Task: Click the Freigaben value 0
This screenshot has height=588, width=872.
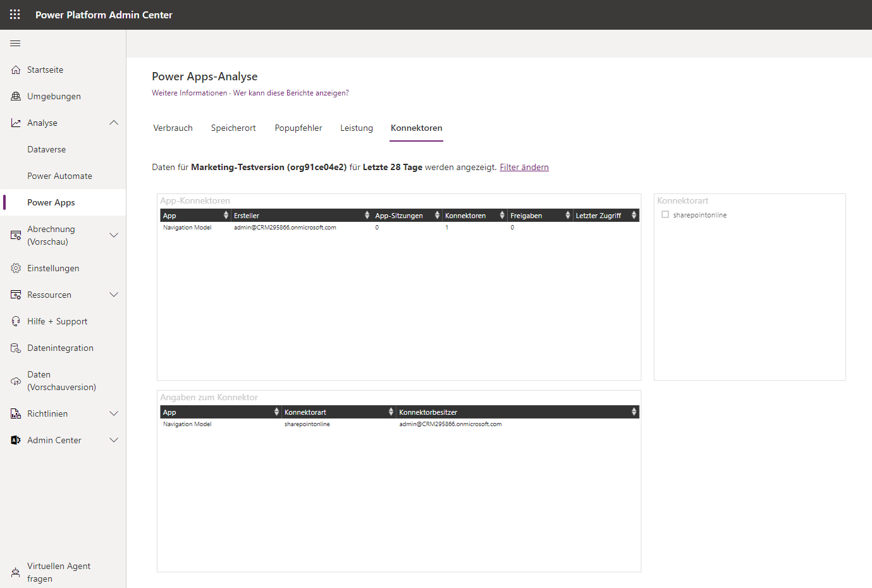Action: [512, 228]
